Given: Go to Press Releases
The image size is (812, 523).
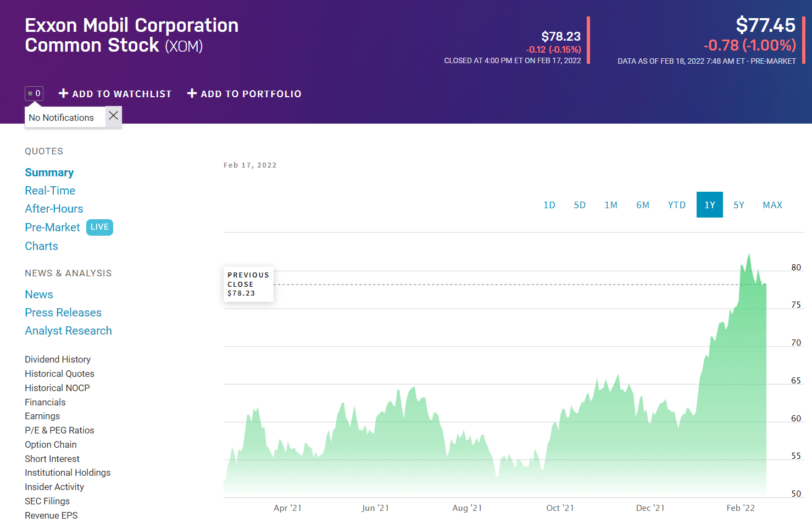Looking at the screenshot, I should click(x=63, y=313).
